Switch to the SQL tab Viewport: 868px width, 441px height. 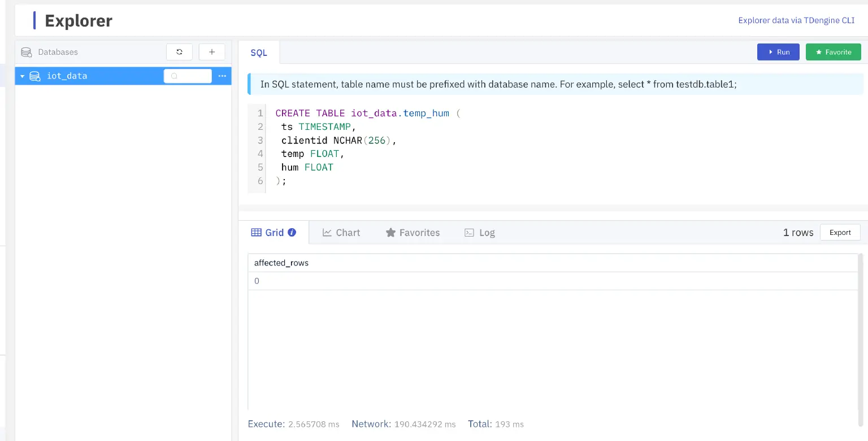pos(259,53)
